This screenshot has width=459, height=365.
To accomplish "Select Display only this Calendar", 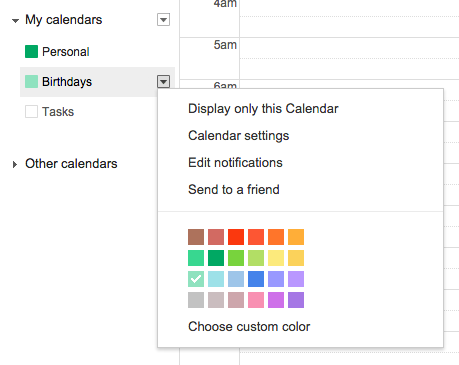I will pyautogui.click(x=263, y=109).
